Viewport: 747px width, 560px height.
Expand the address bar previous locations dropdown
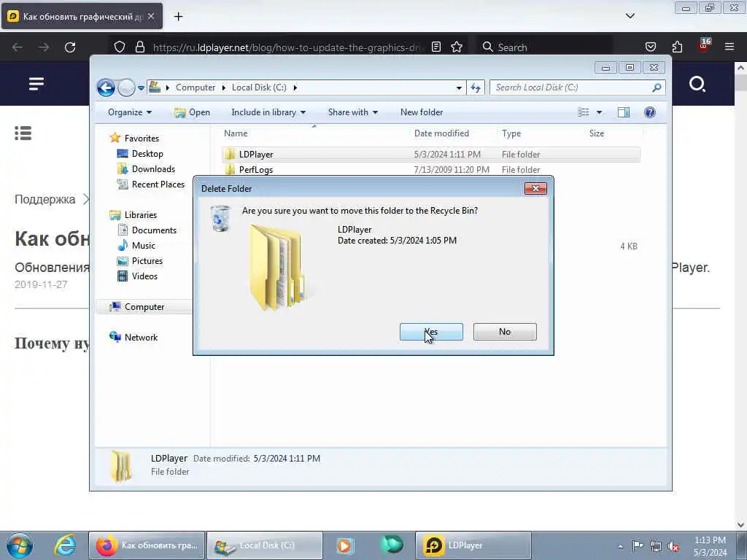click(x=459, y=88)
